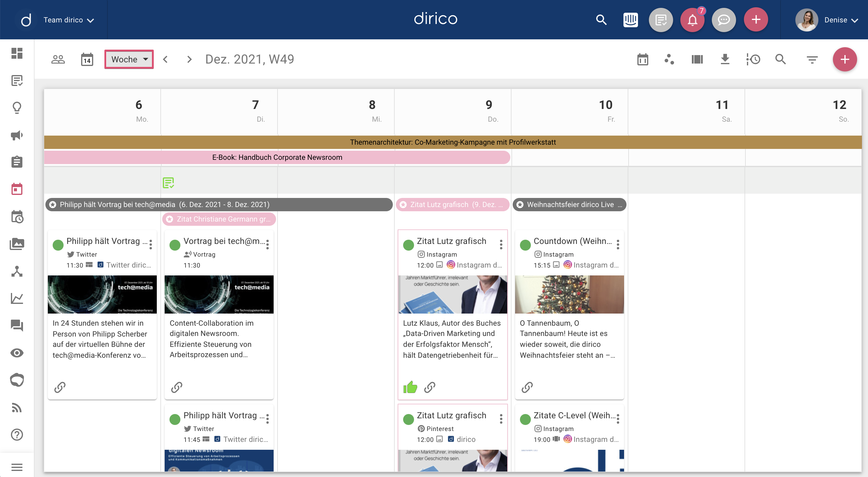Image resolution: width=868 pixels, height=477 pixels.
Task: Open the network hierarchy sidebar icon
Action: tap(17, 271)
